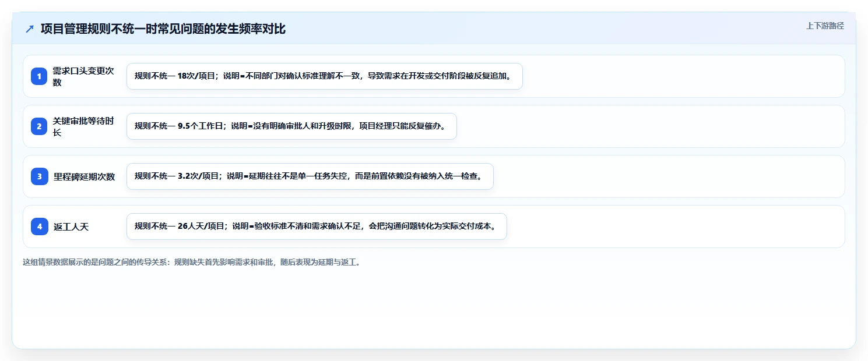Open the 26人天/项目 detail box
The height and width of the screenshot is (361, 868).
[x=317, y=226]
